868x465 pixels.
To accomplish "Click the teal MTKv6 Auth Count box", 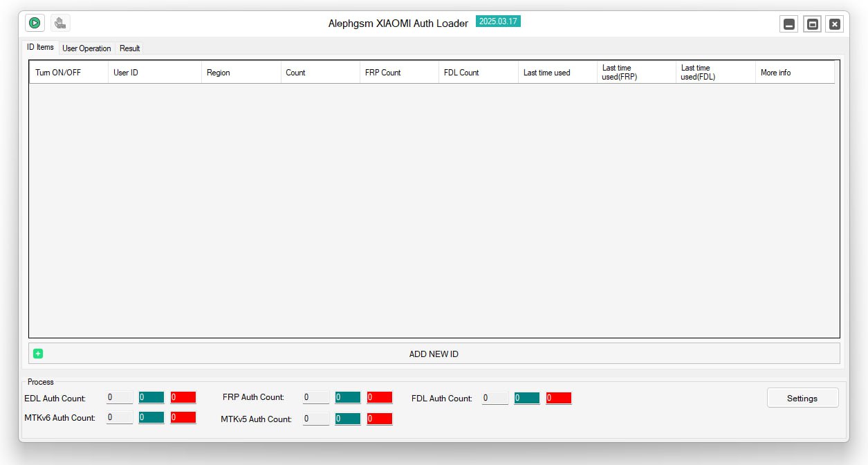I will [x=151, y=417].
